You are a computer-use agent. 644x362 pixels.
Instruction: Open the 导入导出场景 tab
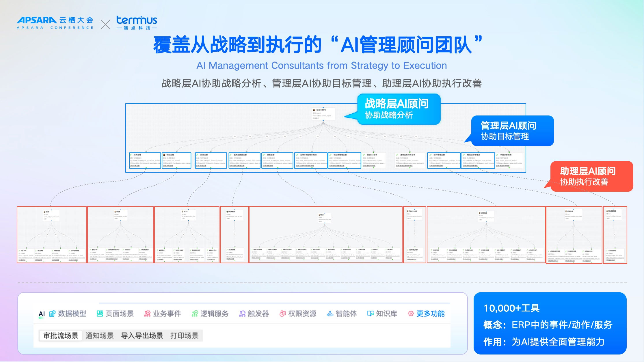[x=142, y=336]
